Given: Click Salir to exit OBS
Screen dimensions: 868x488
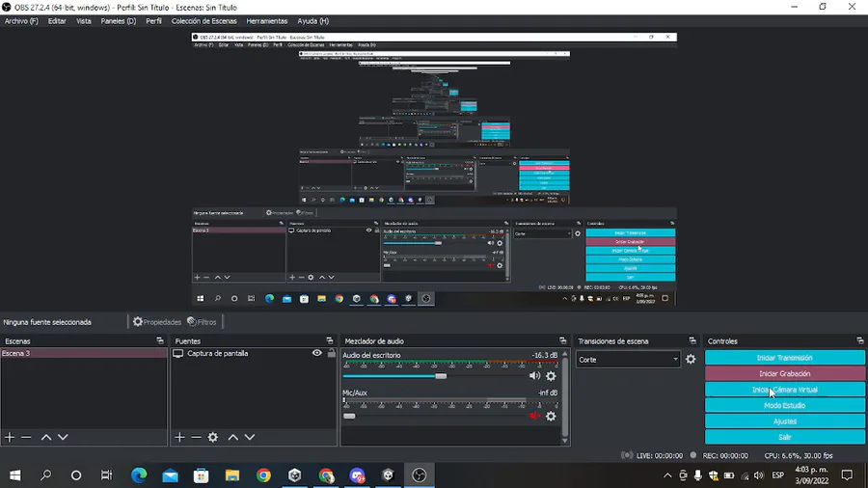Looking at the screenshot, I should click(784, 437).
